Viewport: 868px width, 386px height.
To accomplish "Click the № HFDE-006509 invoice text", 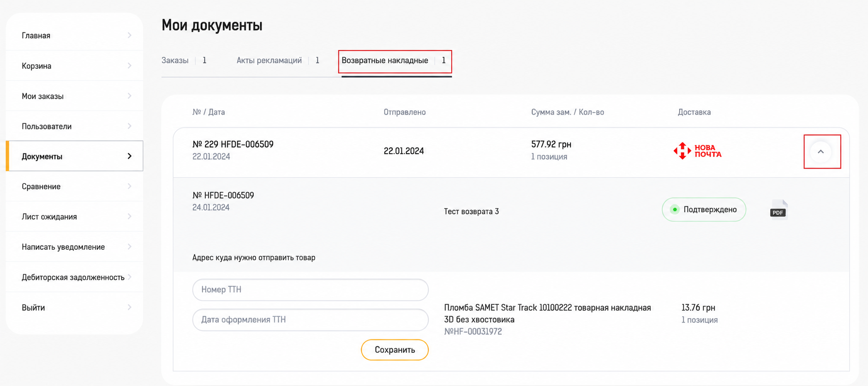I will pos(223,195).
